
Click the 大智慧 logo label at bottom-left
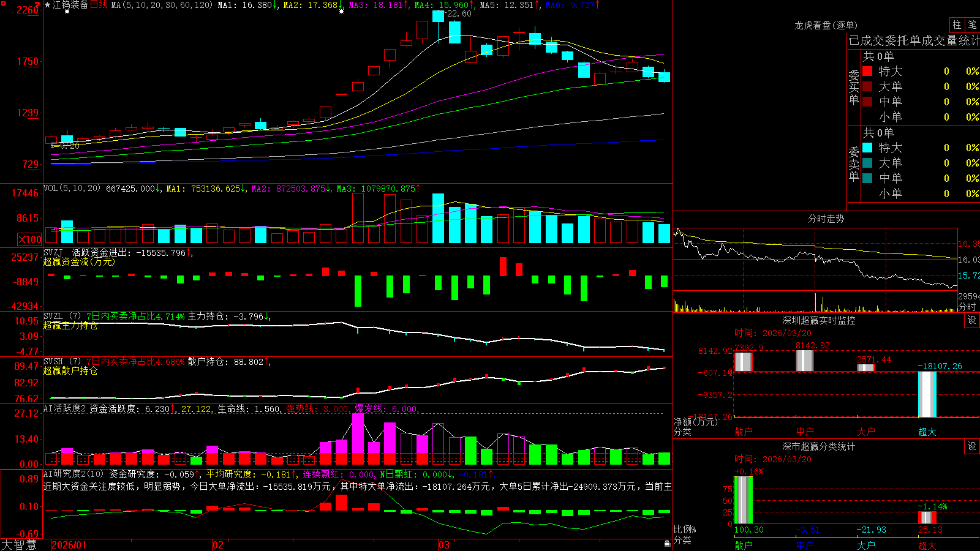tap(19, 545)
